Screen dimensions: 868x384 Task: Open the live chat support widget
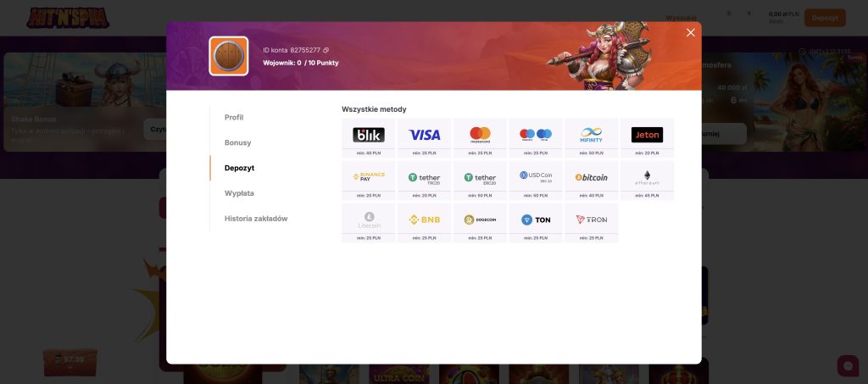pyautogui.click(x=848, y=365)
